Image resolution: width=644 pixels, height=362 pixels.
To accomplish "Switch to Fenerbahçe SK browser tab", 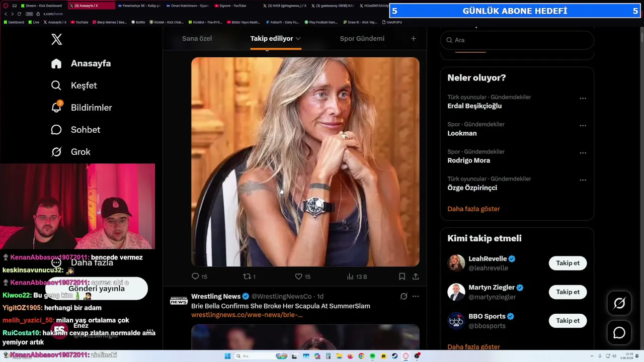I will (x=139, y=6).
